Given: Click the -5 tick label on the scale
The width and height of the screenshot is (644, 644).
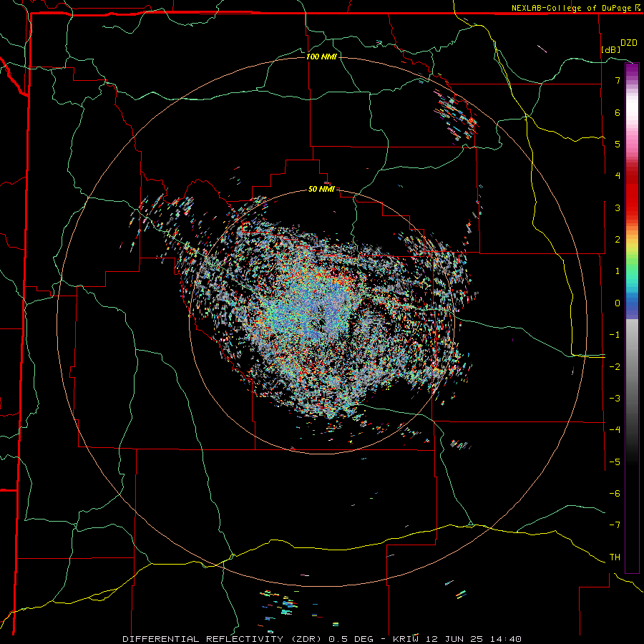Looking at the screenshot, I should pos(615,462).
